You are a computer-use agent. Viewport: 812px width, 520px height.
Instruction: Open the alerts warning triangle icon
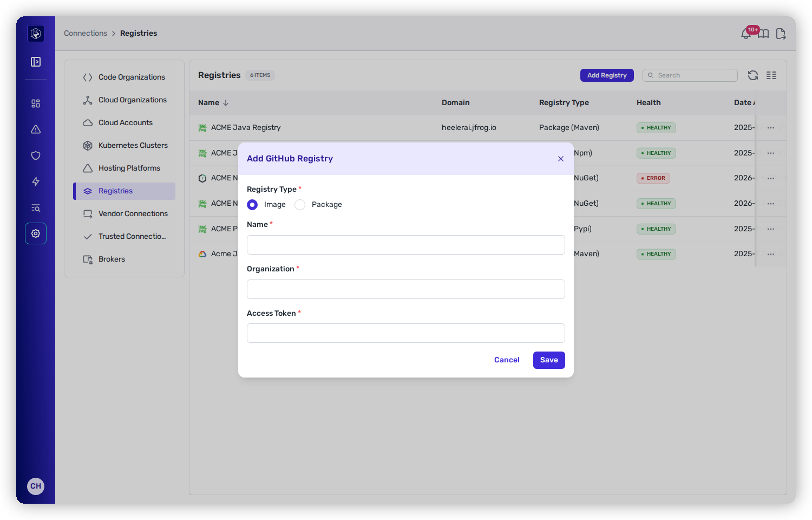point(36,129)
